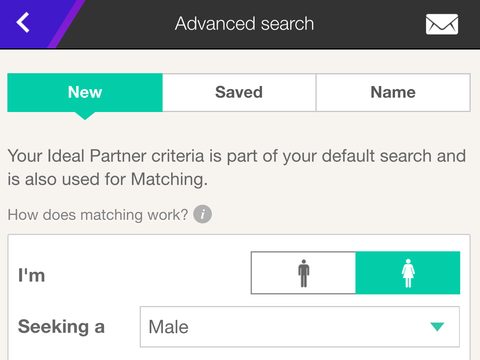Viewport: 480px width, 360px height.
Task: Click the teal pointer beneath New tab
Action: (x=85, y=116)
